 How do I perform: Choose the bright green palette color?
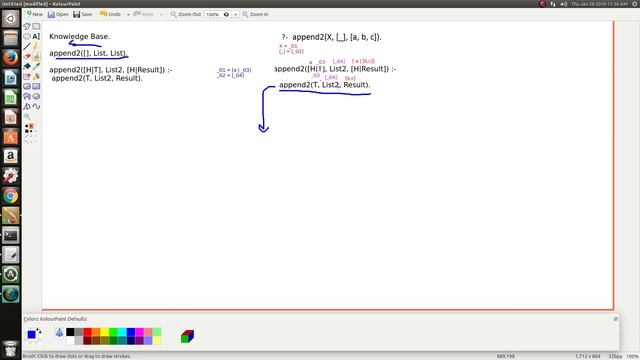113,332
